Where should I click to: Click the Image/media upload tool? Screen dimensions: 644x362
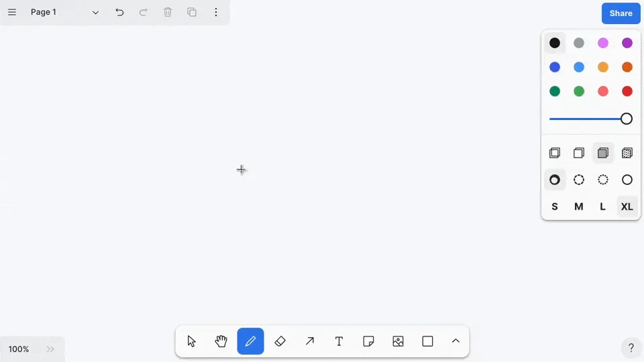coord(398,341)
